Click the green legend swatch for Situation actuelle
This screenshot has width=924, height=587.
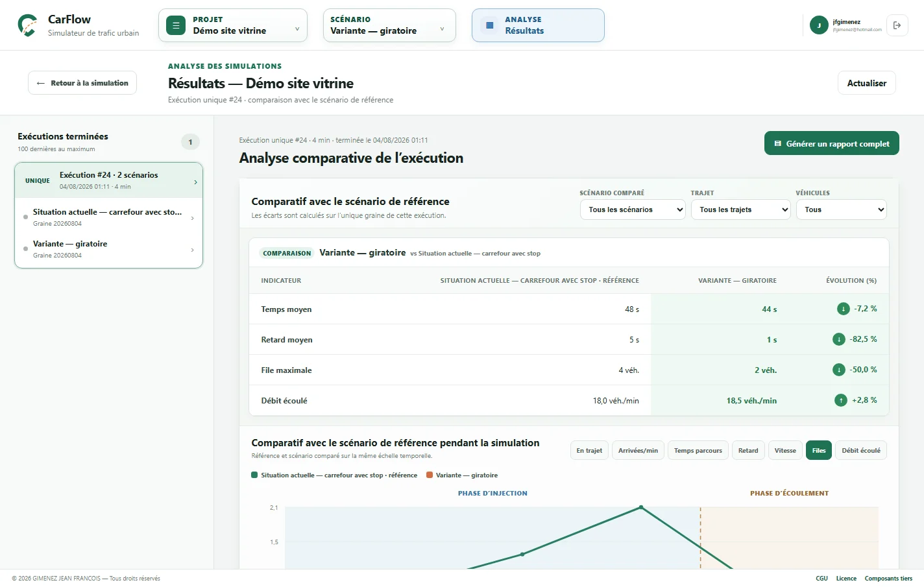[254, 475]
